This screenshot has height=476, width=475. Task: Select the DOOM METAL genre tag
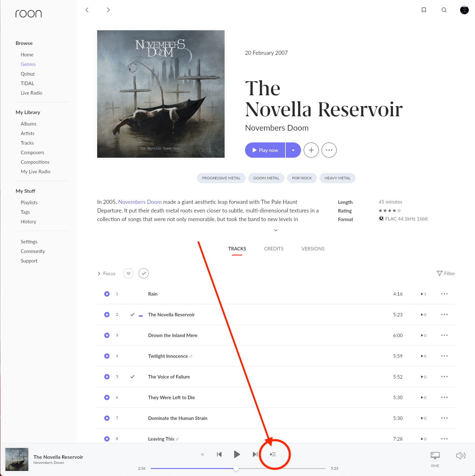coord(266,178)
